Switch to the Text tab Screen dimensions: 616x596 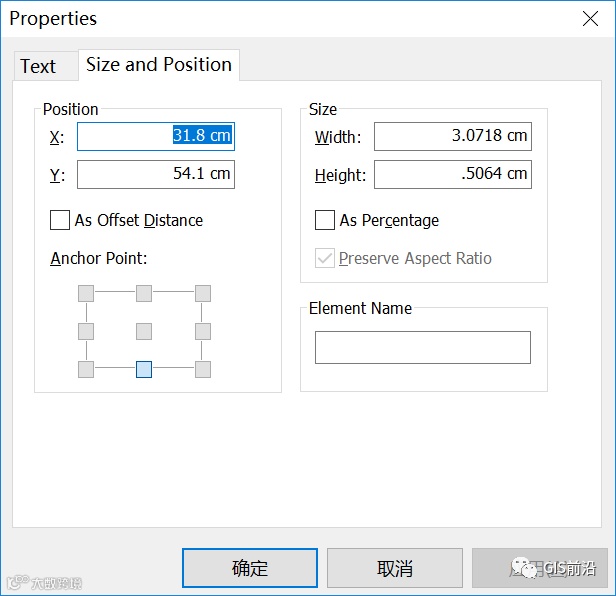pyautogui.click(x=38, y=66)
